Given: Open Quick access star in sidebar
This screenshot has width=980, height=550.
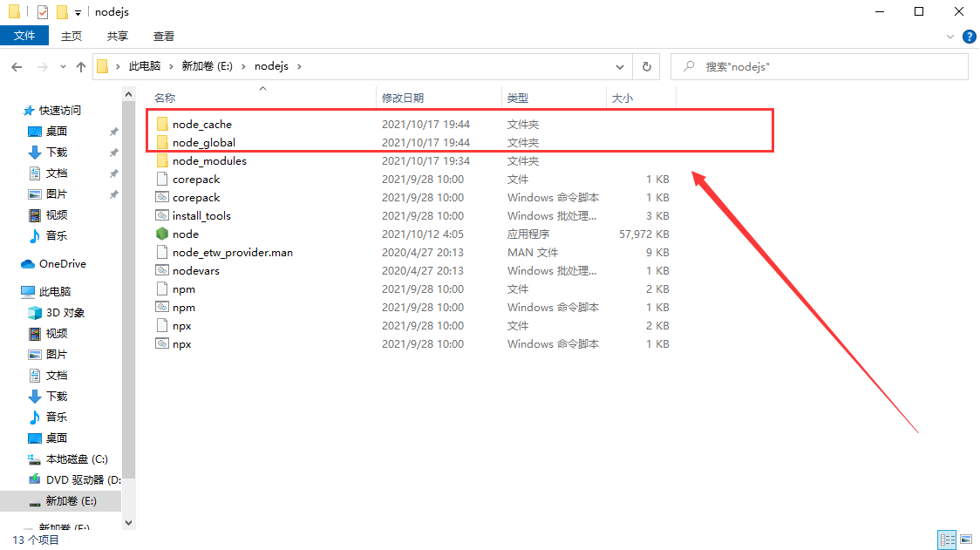Looking at the screenshot, I should pyautogui.click(x=29, y=111).
